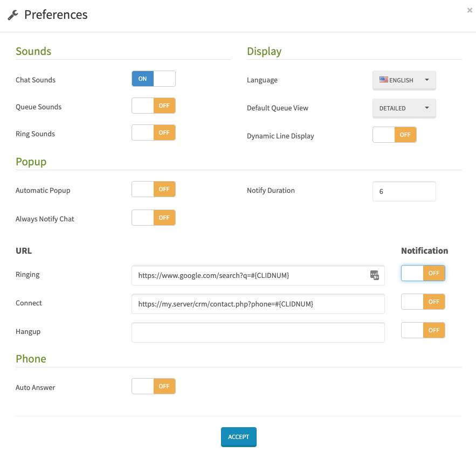Viewport: 476px width, 453px height.
Task: Click the Connect URL input box
Action: pos(258,304)
